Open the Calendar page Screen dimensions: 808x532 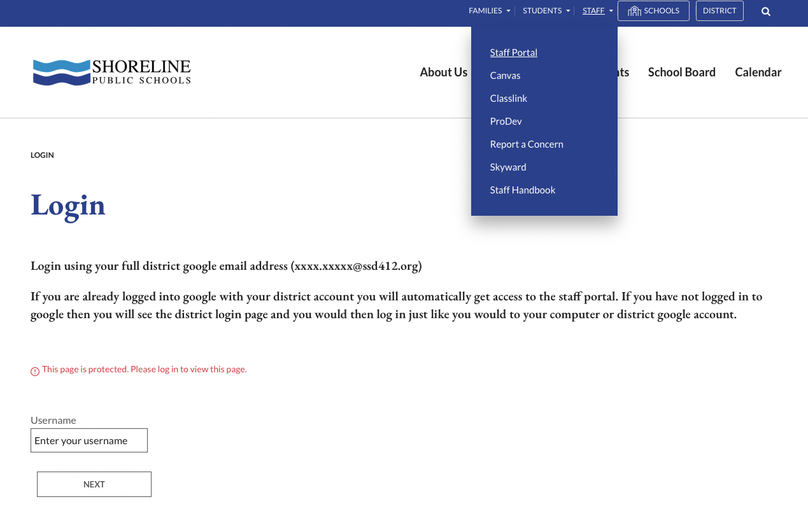758,73
